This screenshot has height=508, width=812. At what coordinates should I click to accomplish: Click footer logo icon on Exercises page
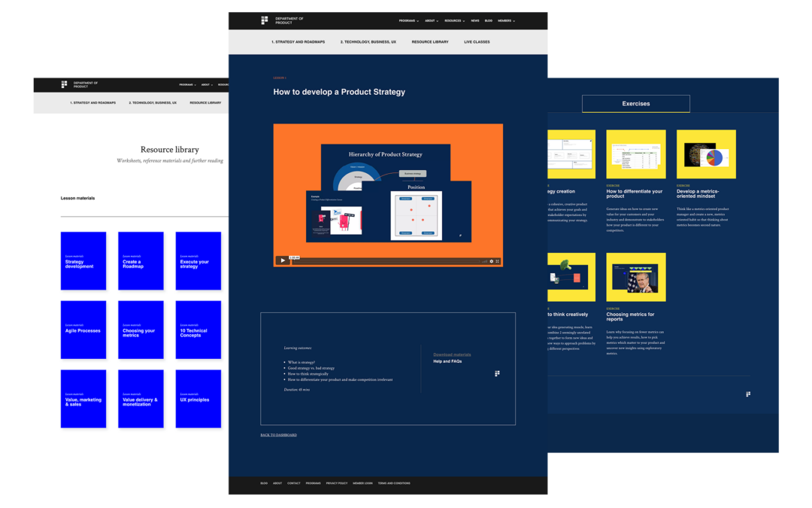pos(748,394)
